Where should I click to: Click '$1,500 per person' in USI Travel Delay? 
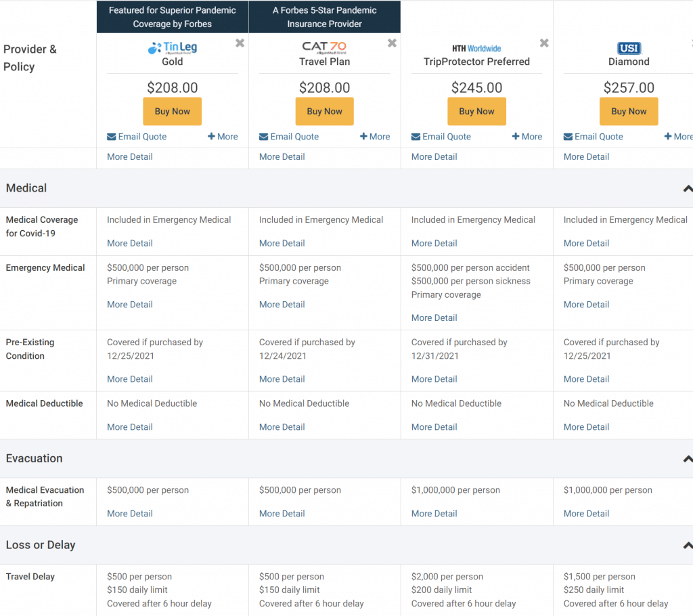pos(600,577)
